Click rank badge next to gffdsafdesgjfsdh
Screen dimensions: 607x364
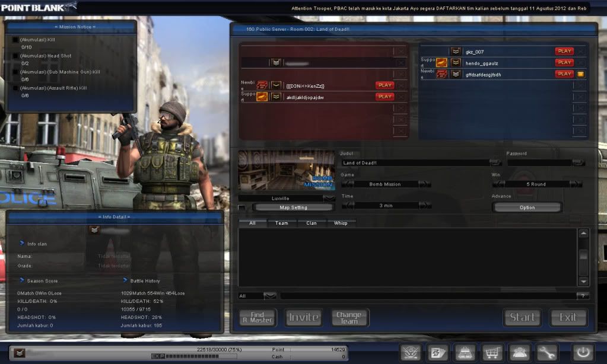[x=456, y=74]
